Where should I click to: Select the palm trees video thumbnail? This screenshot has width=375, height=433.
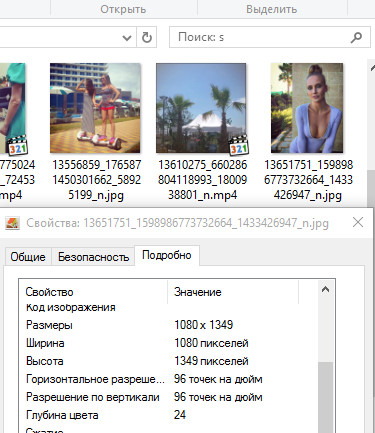[x=201, y=108]
